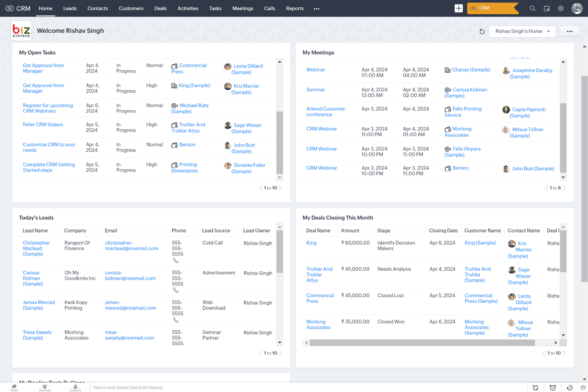Open the setup gear icon

click(x=560, y=8)
